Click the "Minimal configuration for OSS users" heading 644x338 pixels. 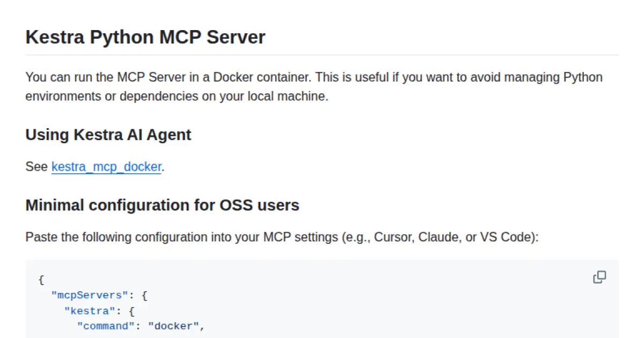[162, 205]
